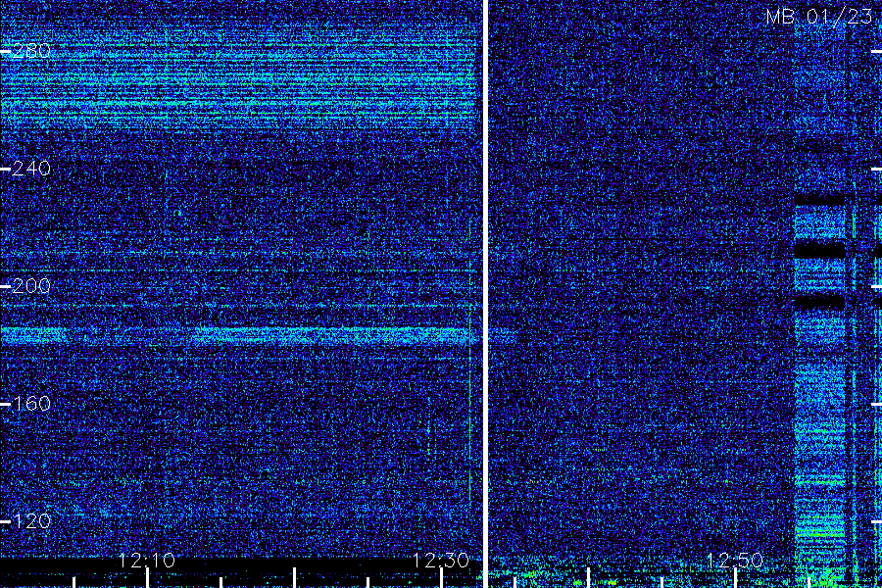Image resolution: width=882 pixels, height=588 pixels.
Task: Click the 200 frequency axis label
Action: tap(31, 286)
